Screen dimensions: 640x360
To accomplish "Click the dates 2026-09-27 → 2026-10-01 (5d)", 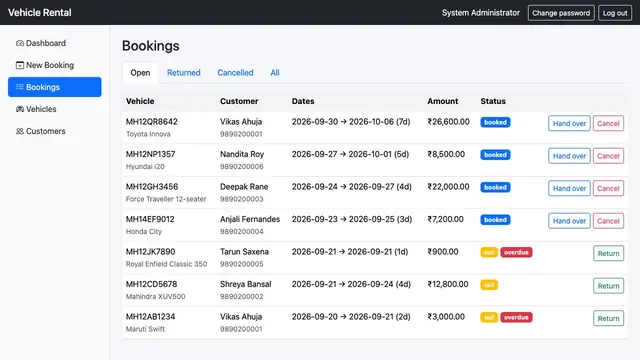I will click(x=350, y=154).
